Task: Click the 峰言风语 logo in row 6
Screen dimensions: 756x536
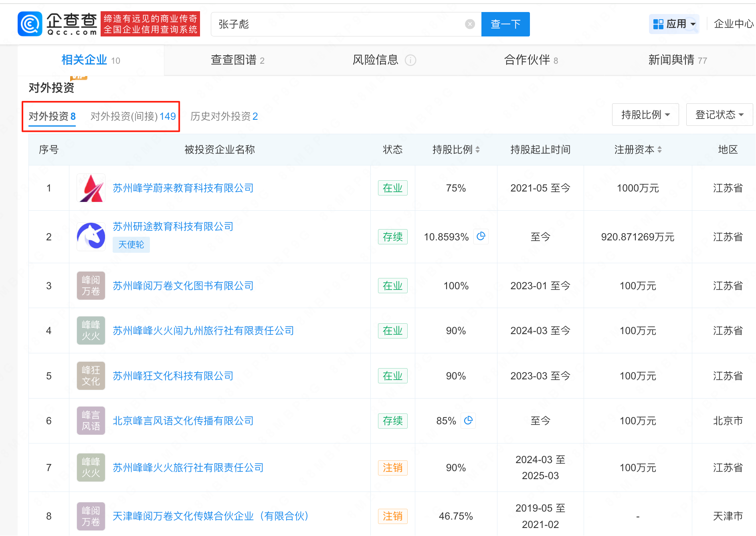Action: point(91,421)
